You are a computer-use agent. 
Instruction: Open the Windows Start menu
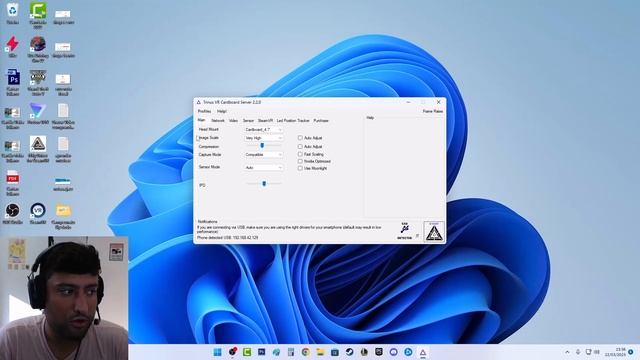[218, 352]
